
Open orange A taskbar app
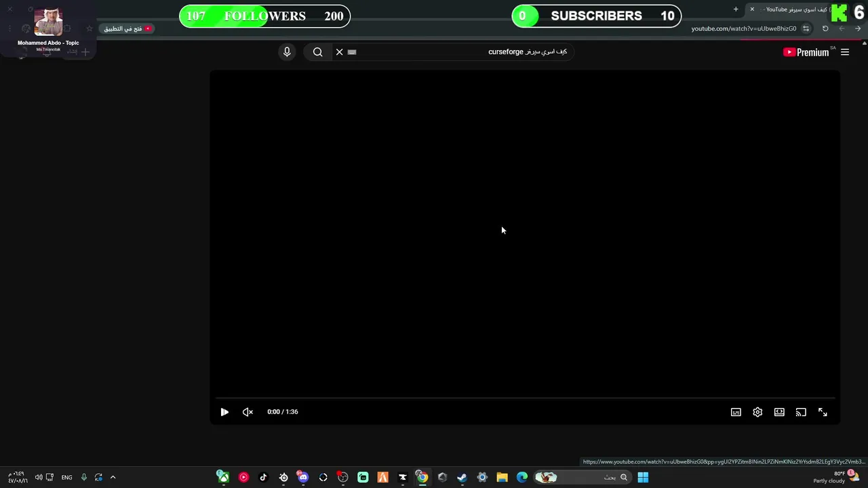point(382,477)
